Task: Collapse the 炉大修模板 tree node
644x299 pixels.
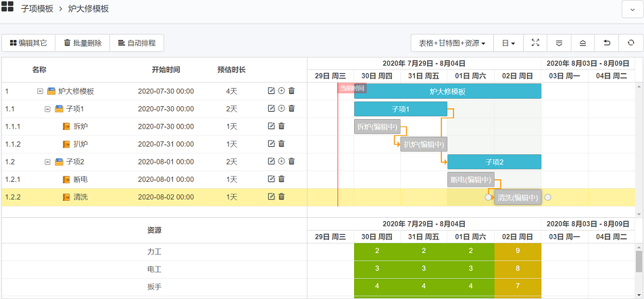Action: (x=40, y=91)
